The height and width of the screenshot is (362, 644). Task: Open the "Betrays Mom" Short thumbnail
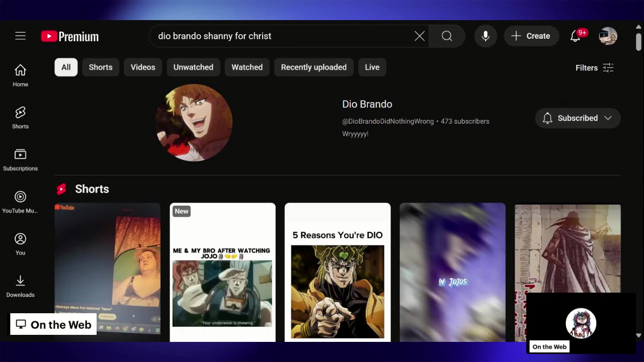pos(108,269)
